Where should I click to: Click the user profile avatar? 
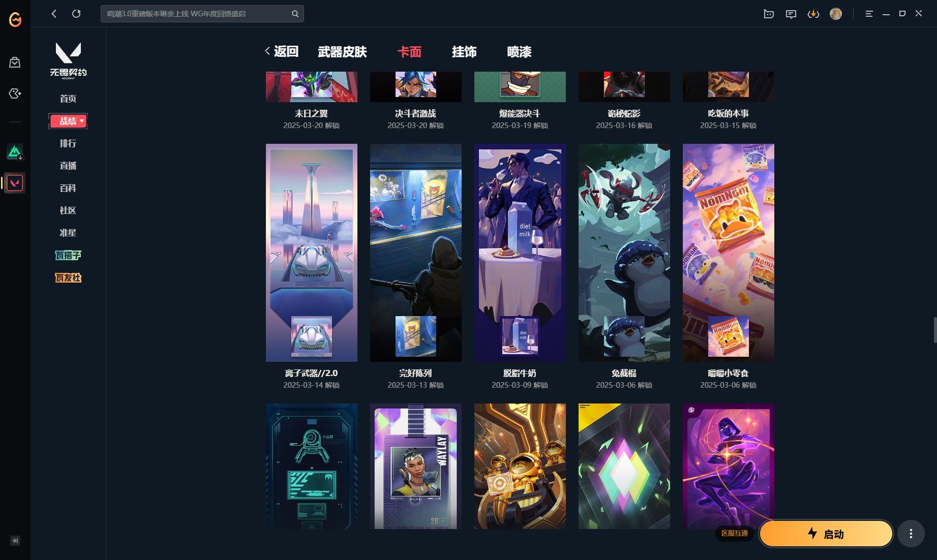[835, 14]
